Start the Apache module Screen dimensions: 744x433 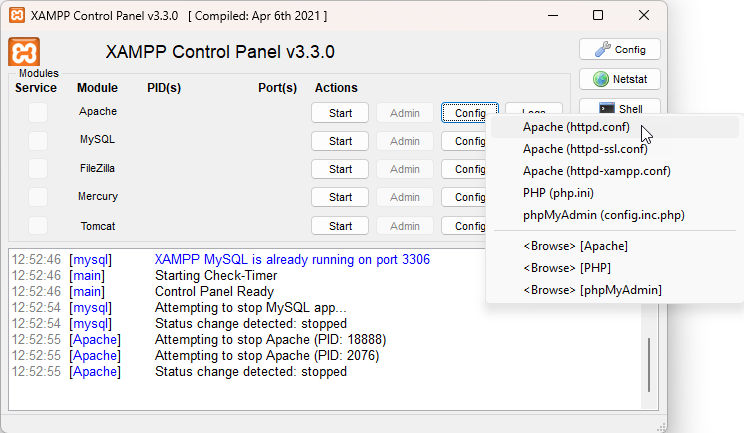[x=340, y=113]
